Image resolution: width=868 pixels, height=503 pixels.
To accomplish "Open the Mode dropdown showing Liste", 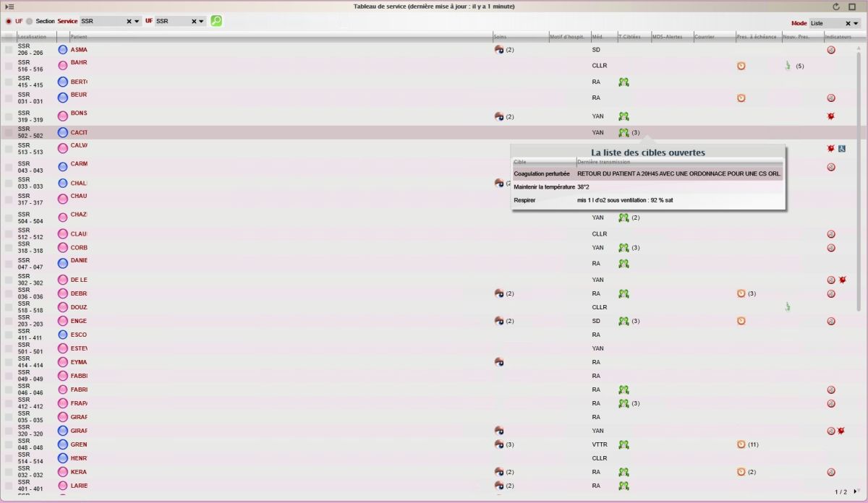I will point(856,23).
